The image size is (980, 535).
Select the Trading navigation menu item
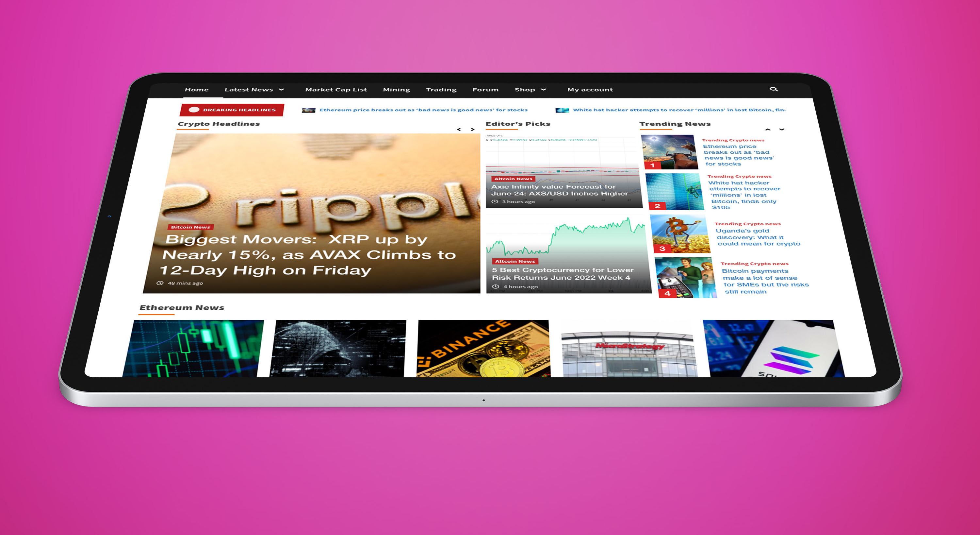point(440,89)
